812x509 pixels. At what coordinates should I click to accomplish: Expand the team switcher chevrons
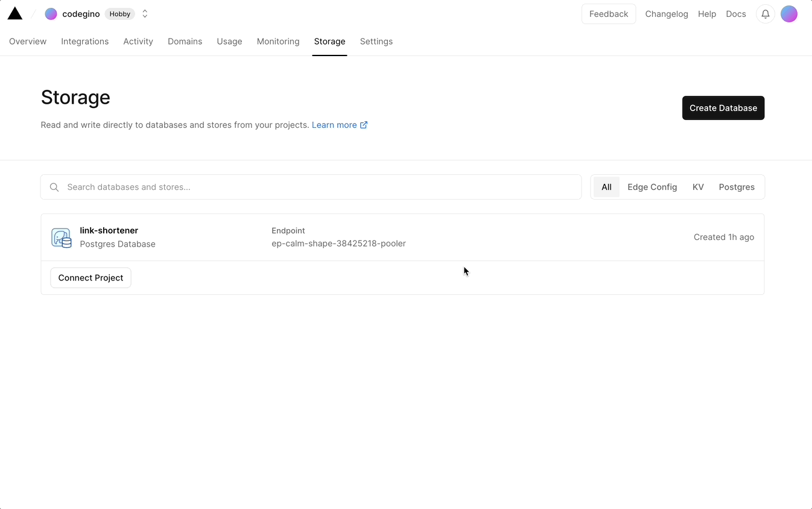coord(145,14)
